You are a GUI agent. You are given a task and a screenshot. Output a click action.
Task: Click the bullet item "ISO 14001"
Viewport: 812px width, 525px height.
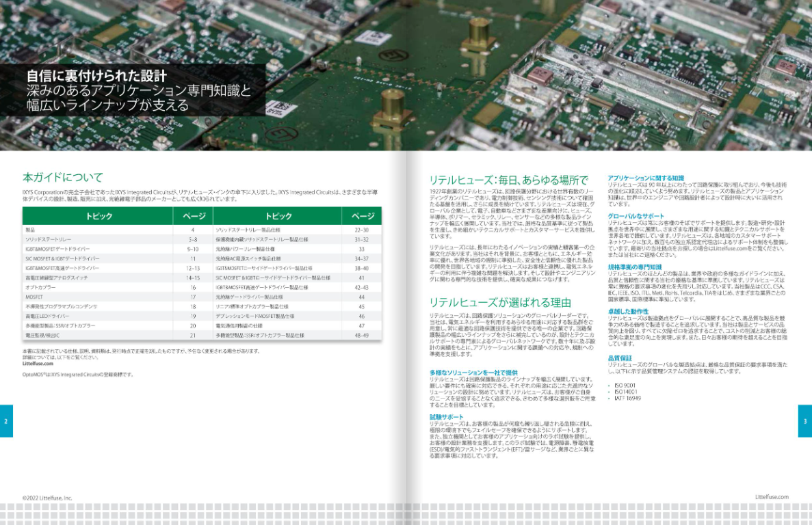(x=625, y=392)
